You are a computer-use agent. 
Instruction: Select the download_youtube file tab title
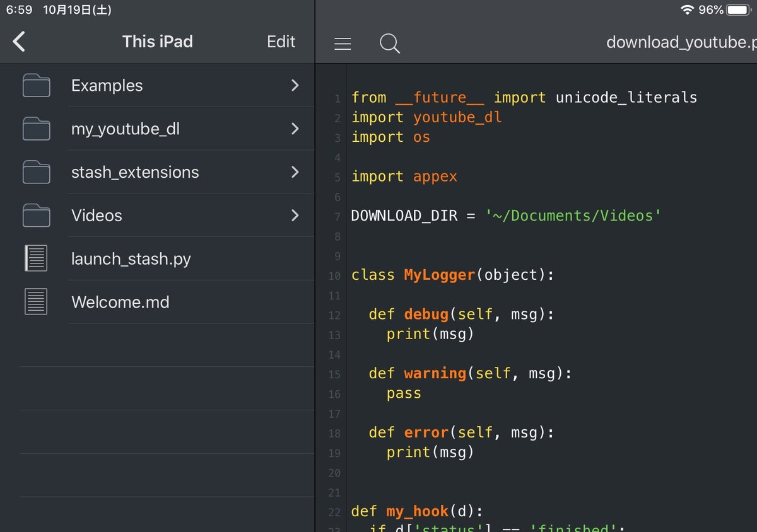680,42
